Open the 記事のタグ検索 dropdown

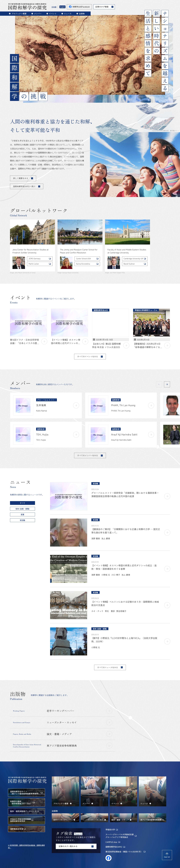click(104, 7)
